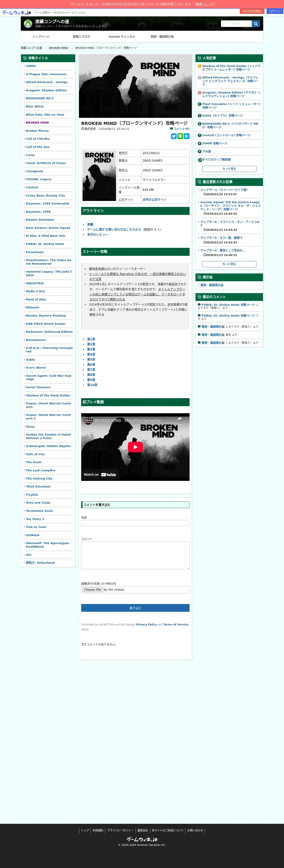Viewport: 284px width, 868px height.
Task: Open 質問・雑談掲示板 link in 掲示板 panel
Action: click(212, 285)
